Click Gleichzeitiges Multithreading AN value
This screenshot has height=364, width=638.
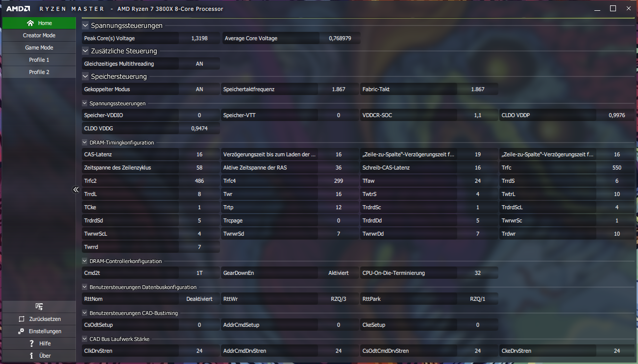coord(199,64)
